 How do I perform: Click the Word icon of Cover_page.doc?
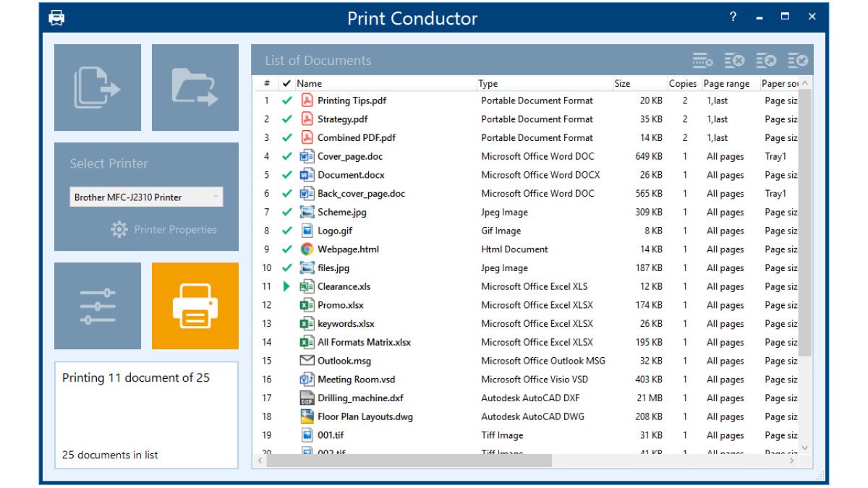click(307, 156)
